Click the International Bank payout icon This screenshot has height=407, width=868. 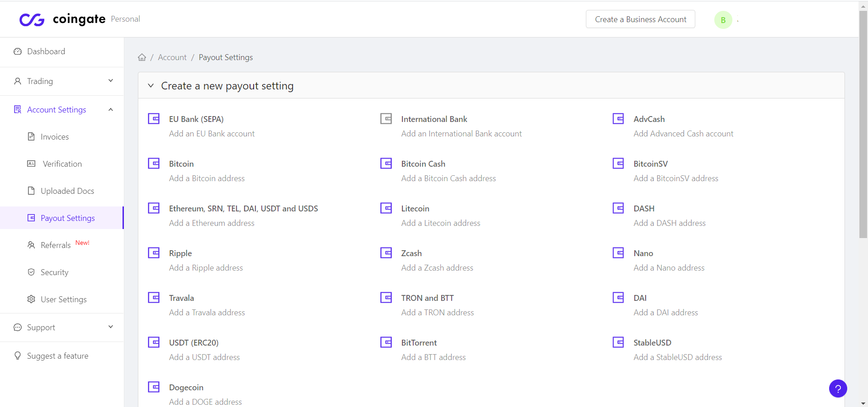coord(386,119)
